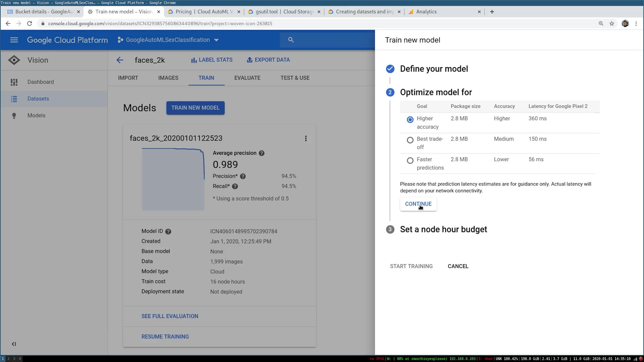Screen dimensions: 644x362
Task: Open the Chrome profile avatar
Action: 625,23
